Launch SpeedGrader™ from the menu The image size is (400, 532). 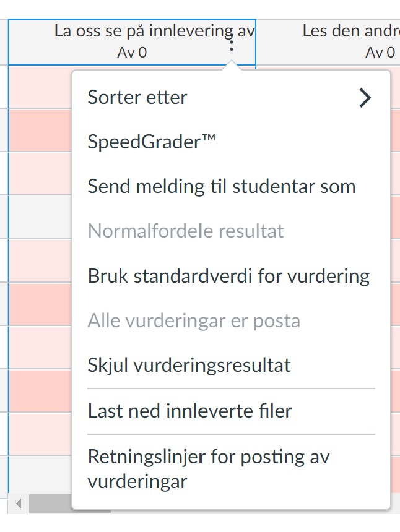(152, 142)
